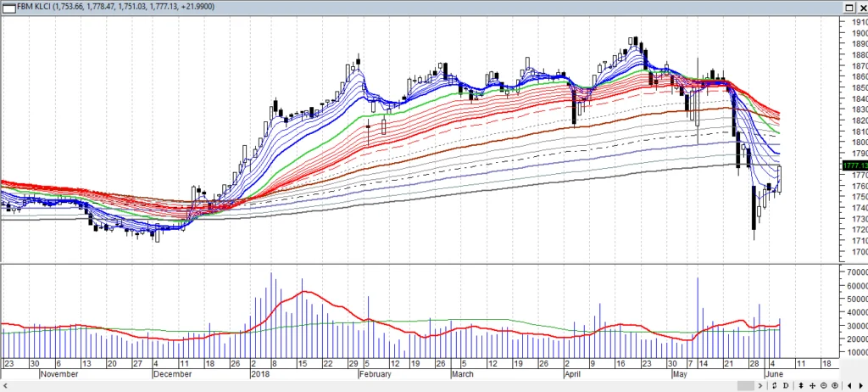Click the '2018' year label on time axis
Image resolution: width=868 pixels, height=392 pixels.
tap(259, 374)
